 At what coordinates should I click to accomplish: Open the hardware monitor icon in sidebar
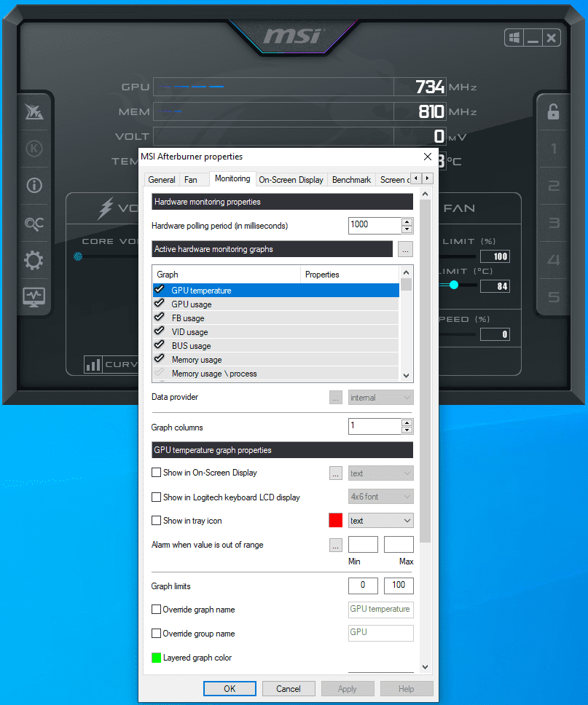pyautogui.click(x=34, y=297)
